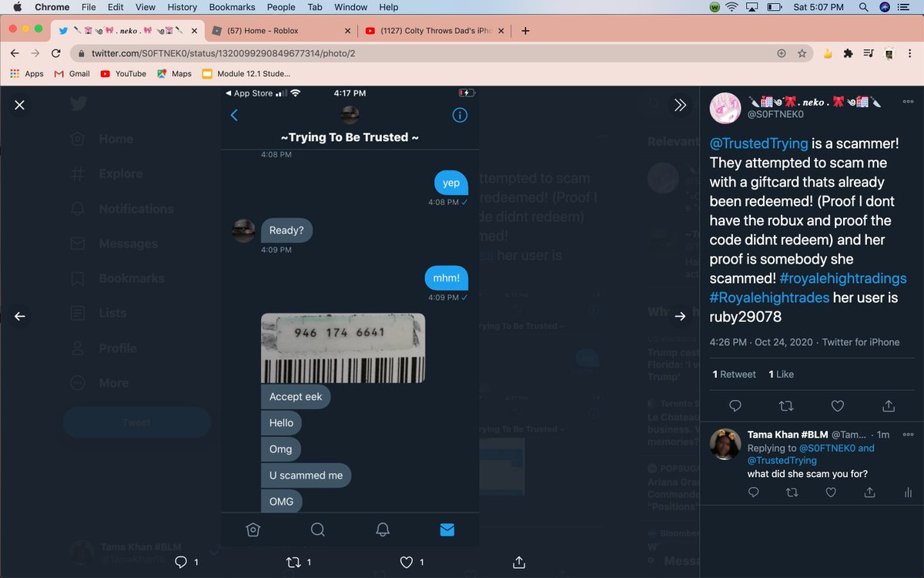Screen dimensions: 924x578
Task: Open the #Royalehightrades hashtag
Action: click(769, 297)
